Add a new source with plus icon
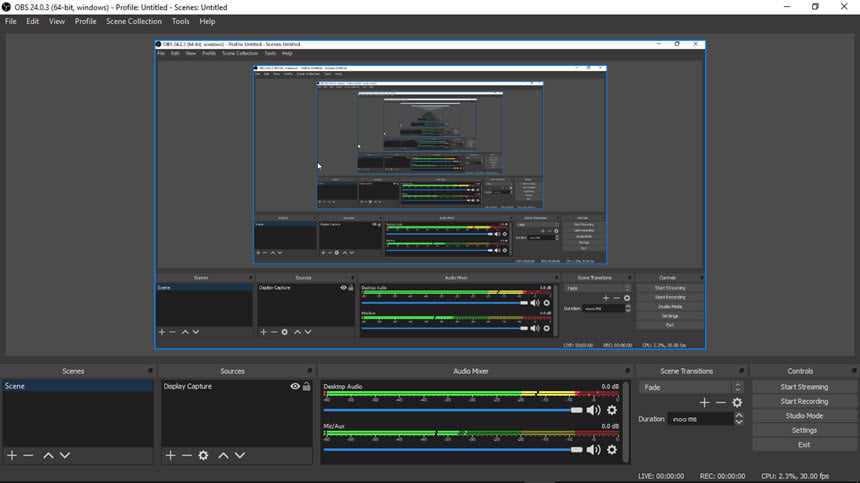Screen dimensions: 860x483 (x=171, y=455)
